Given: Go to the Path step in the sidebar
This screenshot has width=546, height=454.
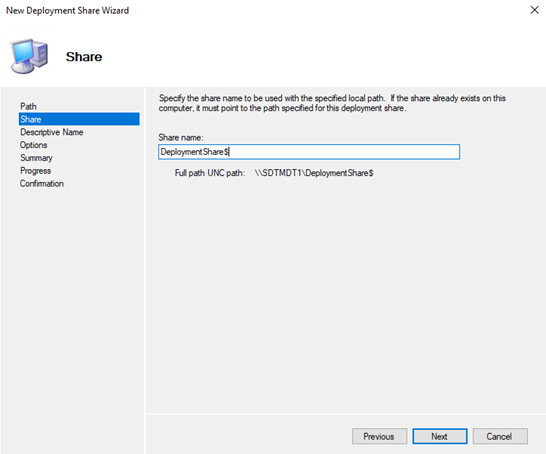Looking at the screenshot, I should click(28, 106).
